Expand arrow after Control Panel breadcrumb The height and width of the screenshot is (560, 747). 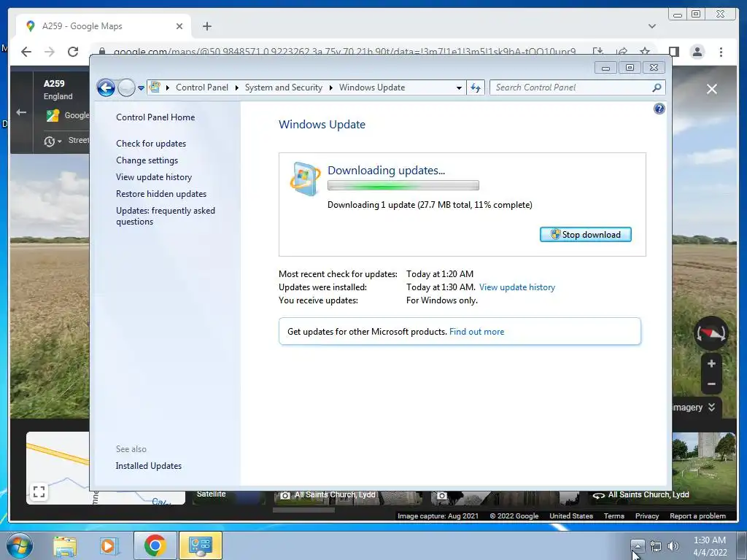point(237,87)
